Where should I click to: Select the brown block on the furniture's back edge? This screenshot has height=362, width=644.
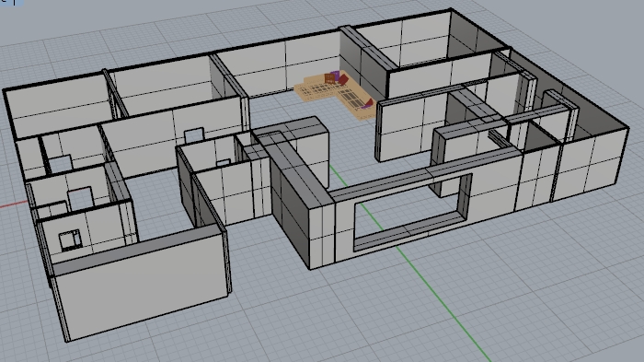coord(329,78)
